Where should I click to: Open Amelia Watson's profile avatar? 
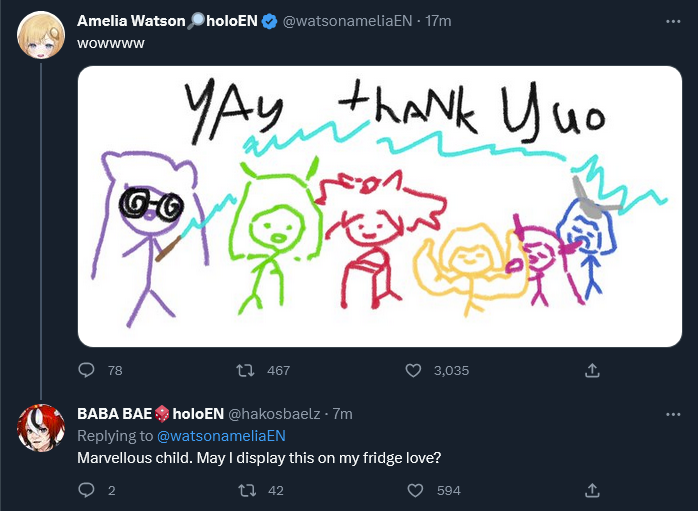[41, 35]
